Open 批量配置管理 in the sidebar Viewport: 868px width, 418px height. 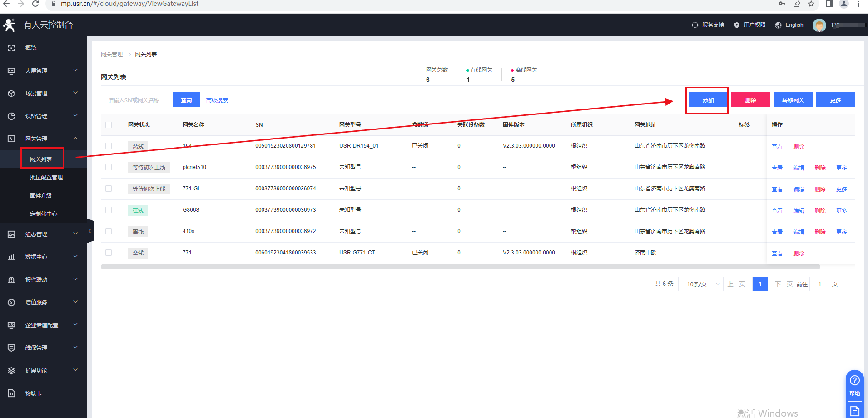(x=46, y=178)
